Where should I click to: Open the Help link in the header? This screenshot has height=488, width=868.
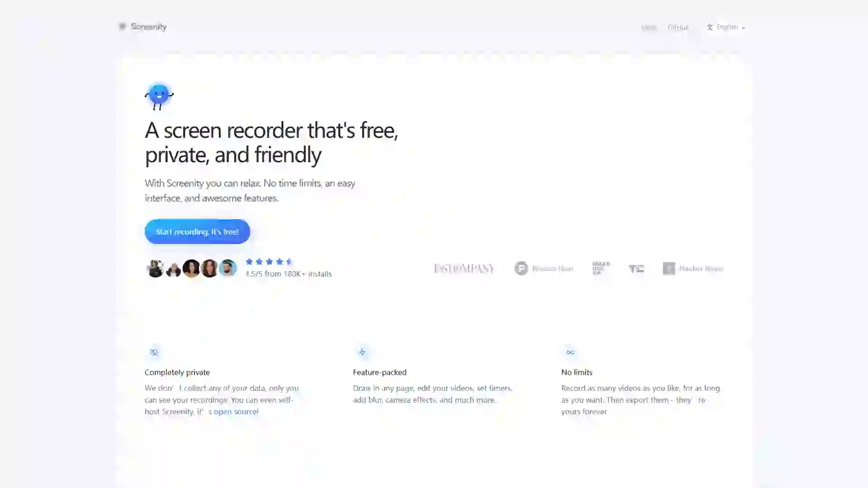649,28
